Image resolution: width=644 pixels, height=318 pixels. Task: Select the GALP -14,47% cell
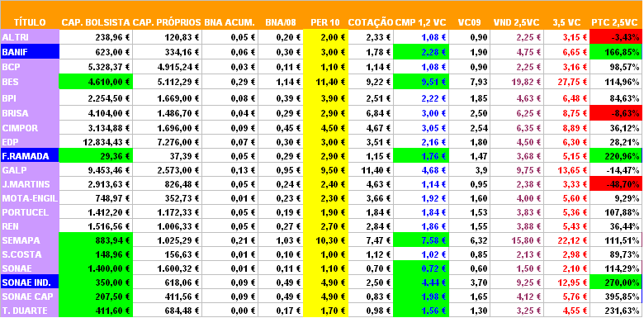(x=616, y=170)
